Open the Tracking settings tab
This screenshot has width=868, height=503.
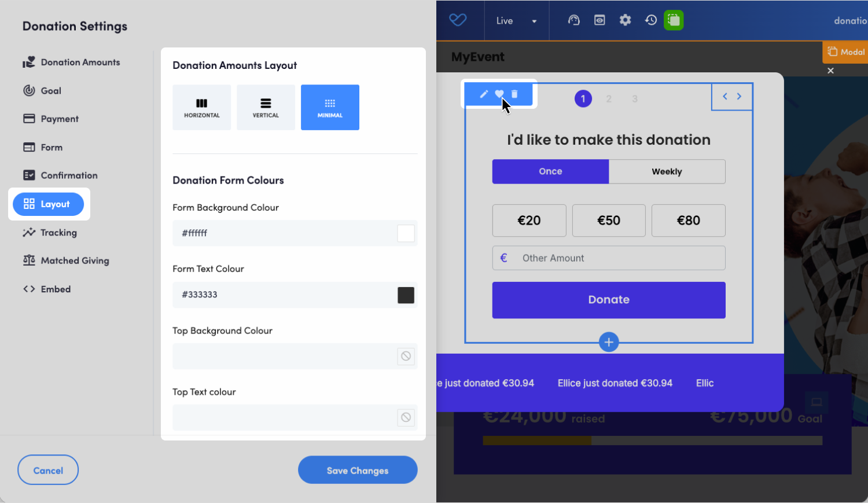click(58, 233)
